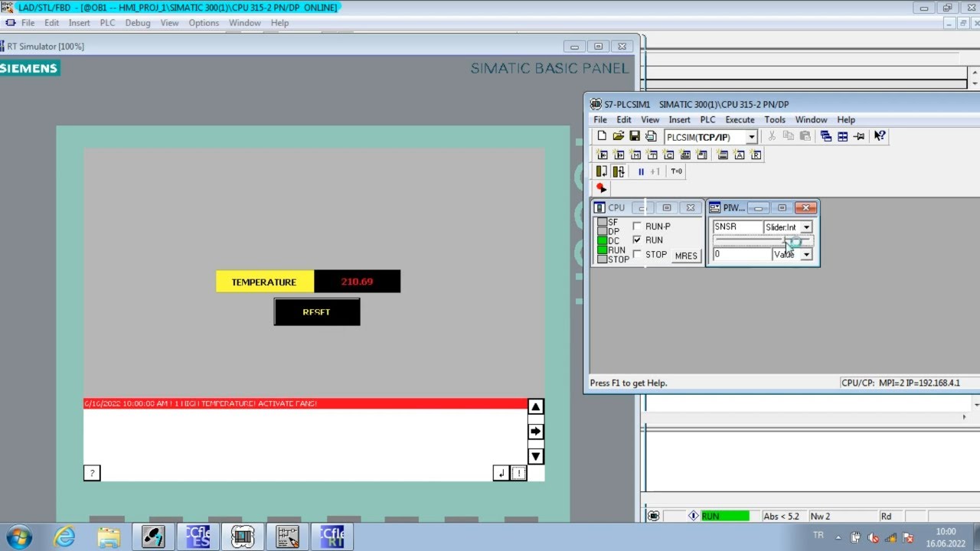Toggle the RUN checkbox in CPU window

[x=637, y=240]
